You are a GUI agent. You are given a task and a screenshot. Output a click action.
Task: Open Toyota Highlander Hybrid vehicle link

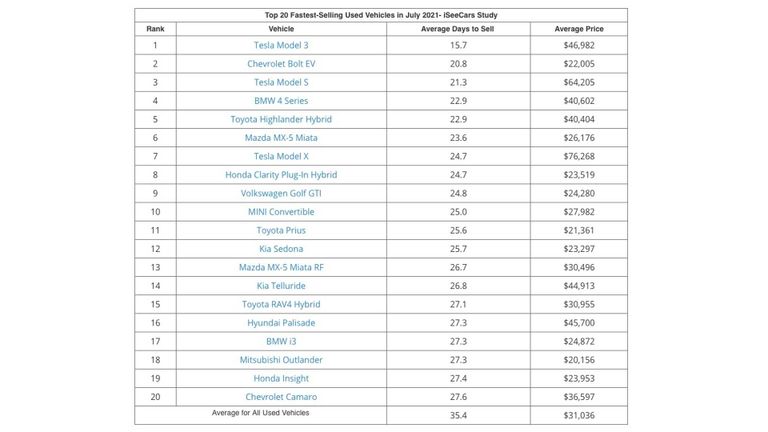(x=281, y=119)
